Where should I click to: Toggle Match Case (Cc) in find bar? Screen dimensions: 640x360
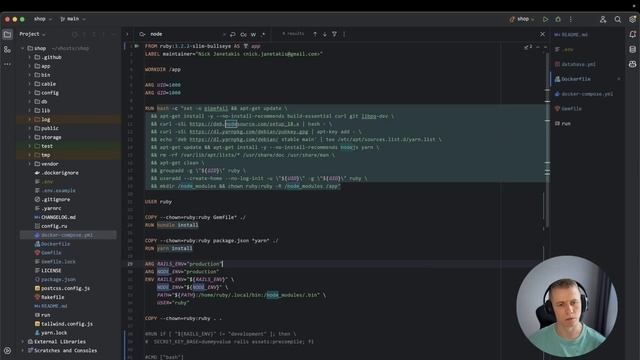tap(243, 34)
